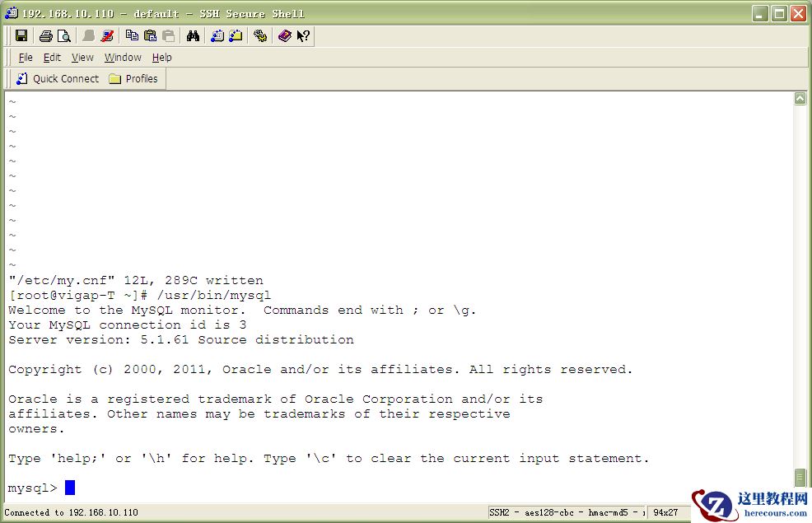
Task: Click the SSH Secure Shell title bar icon
Action: [12, 13]
